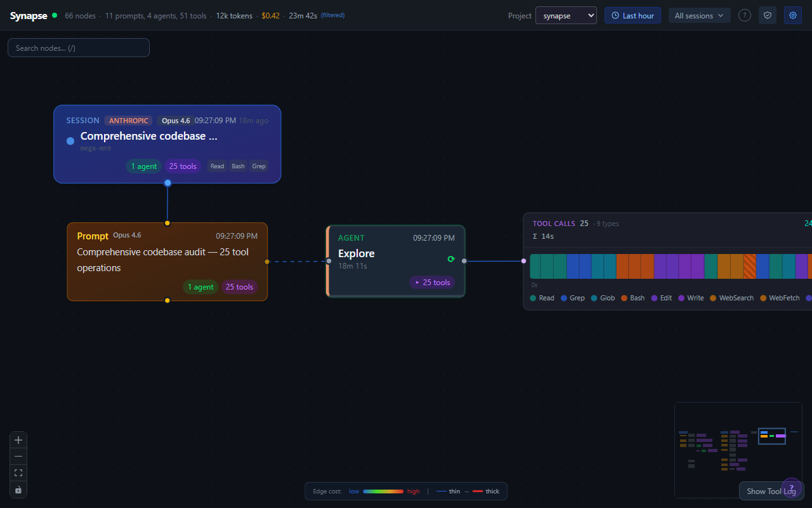Click the minimap viewport rectangle
This screenshot has width=812, height=508.
click(x=771, y=436)
